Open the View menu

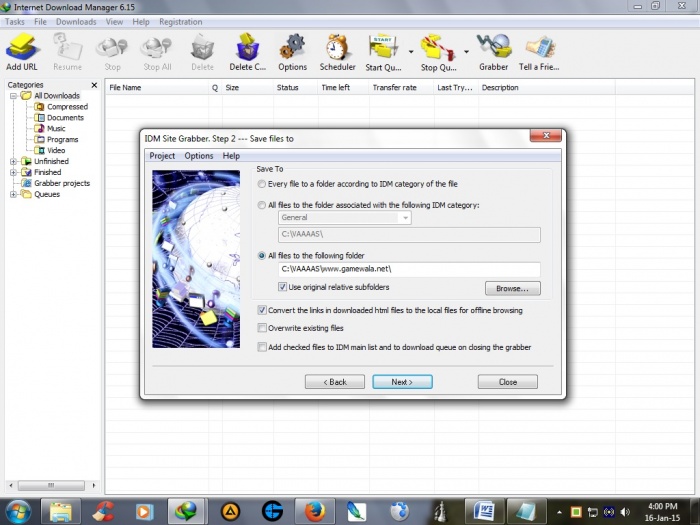114,22
